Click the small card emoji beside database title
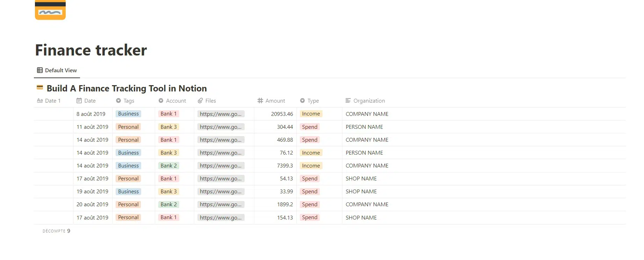Image resolution: width=644 pixels, height=260 pixels. click(40, 88)
